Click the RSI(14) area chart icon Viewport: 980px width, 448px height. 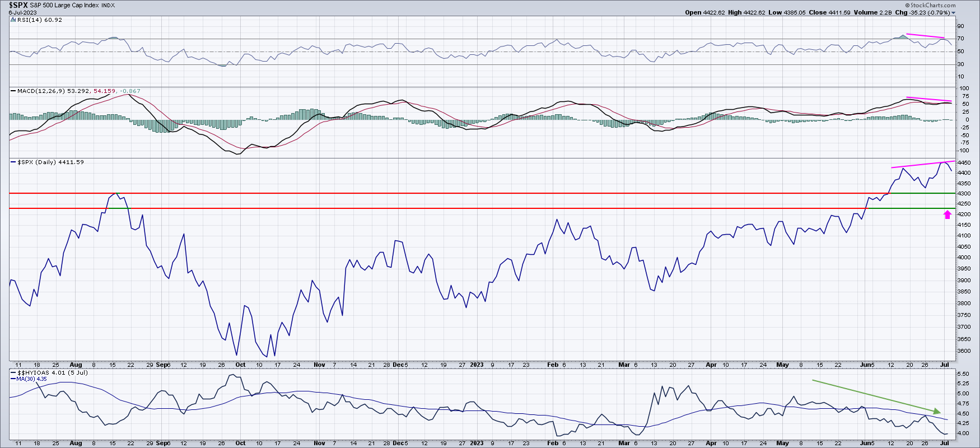(13, 20)
